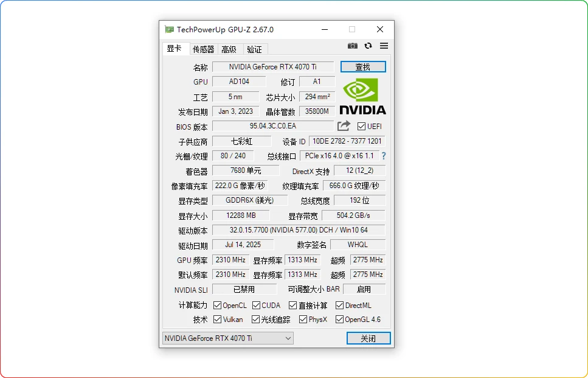Click the 驱动版本 label
The image size is (588, 378).
pyautogui.click(x=193, y=231)
